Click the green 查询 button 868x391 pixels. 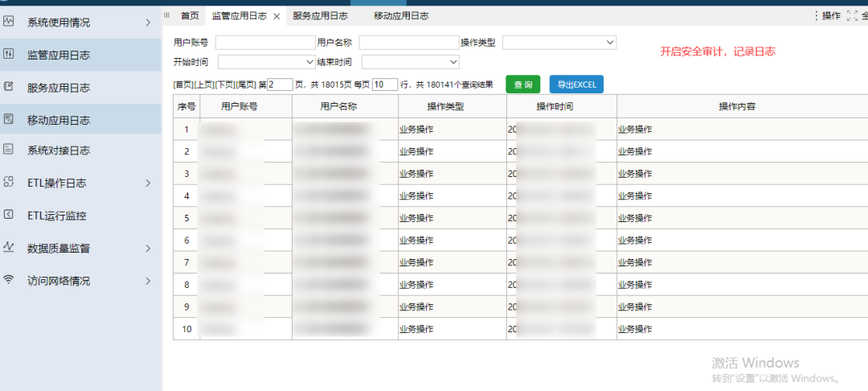pyautogui.click(x=522, y=84)
